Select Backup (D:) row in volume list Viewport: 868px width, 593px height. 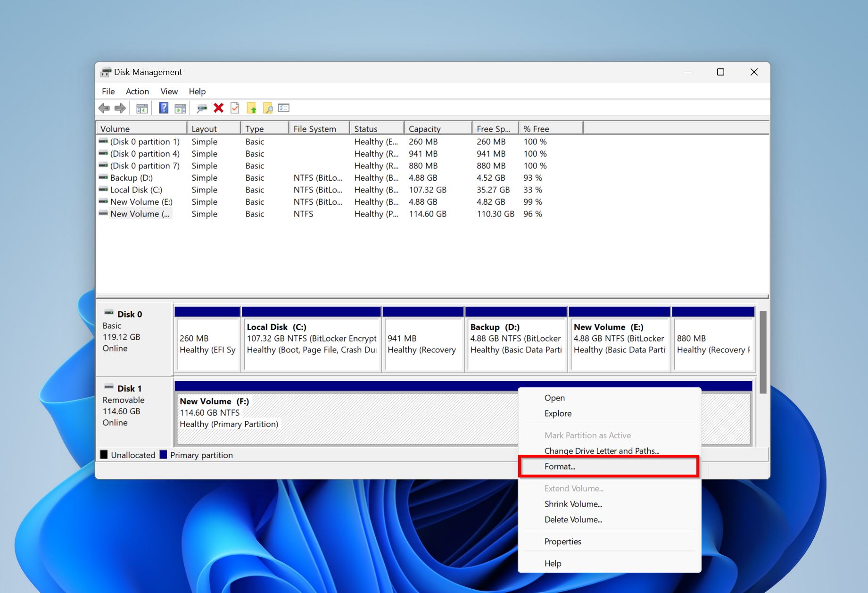[x=132, y=178]
